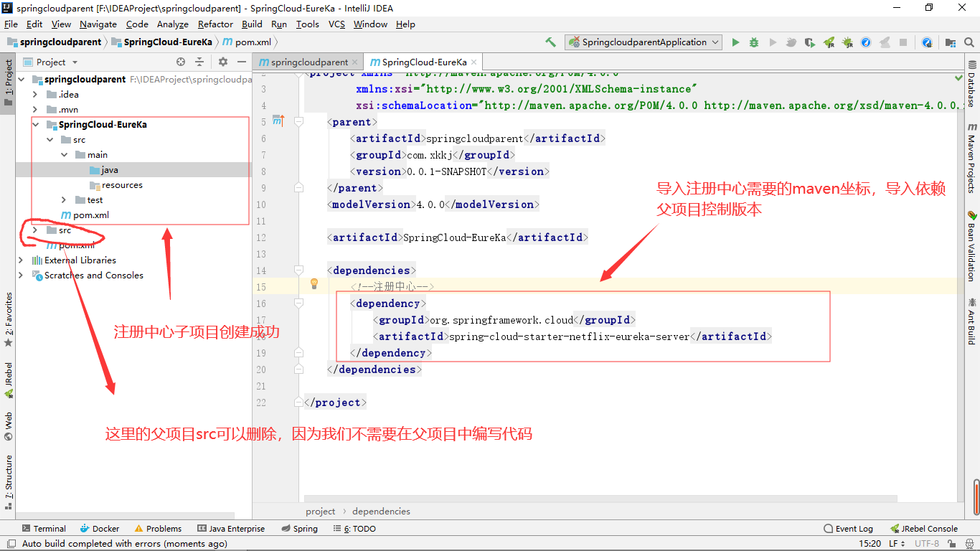This screenshot has width=980, height=551.
Task: Click the Maven gutter icon on line 5
Action: click(278, 120)
